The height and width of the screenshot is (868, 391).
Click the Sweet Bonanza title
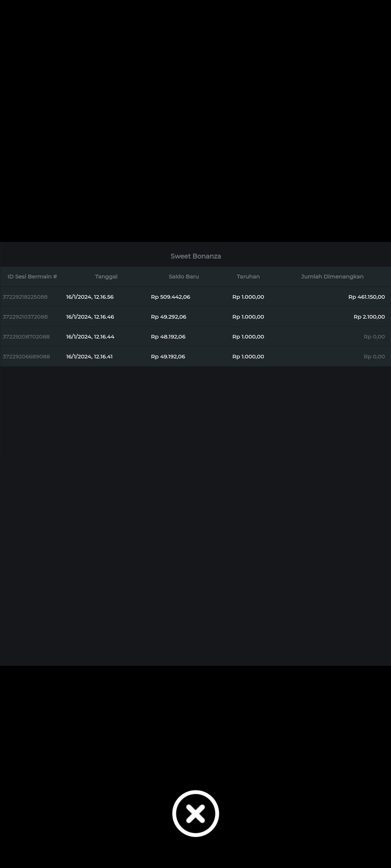pyautogui.click(x=195, y=256)
